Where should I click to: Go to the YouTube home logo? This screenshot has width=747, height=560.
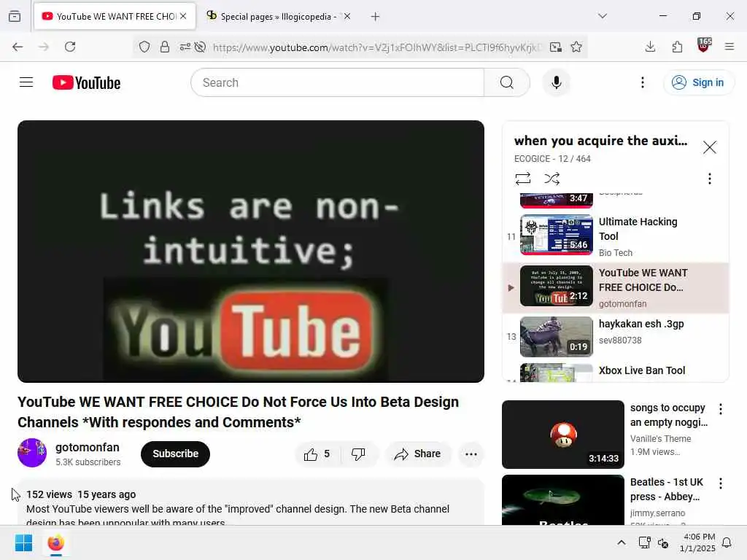point(86,82)
